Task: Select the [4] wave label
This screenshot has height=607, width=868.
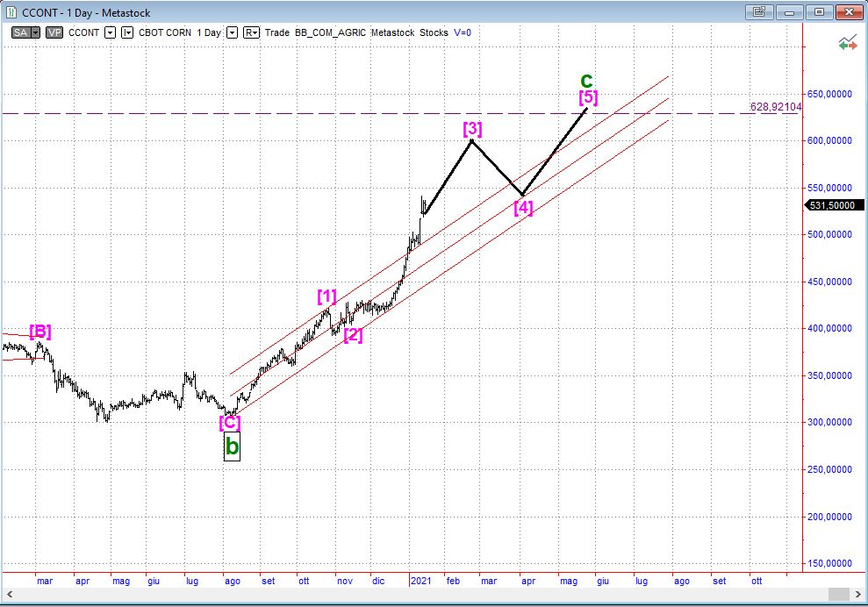Action: pos(523,208)
